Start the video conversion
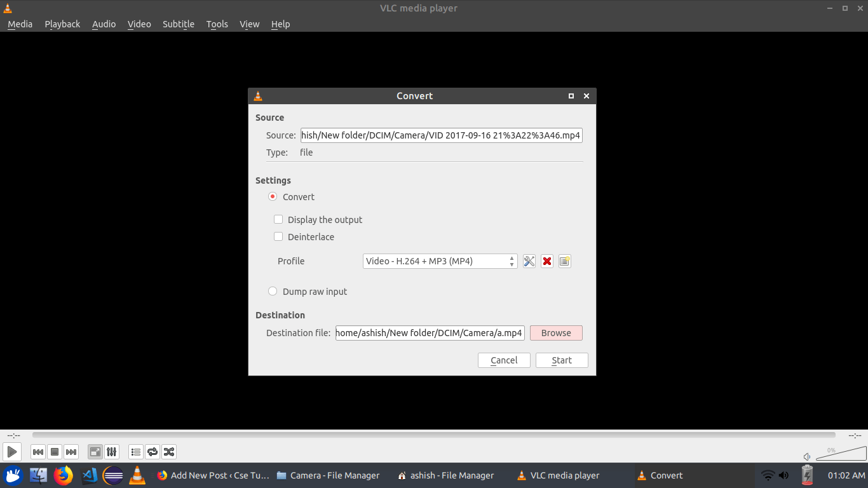This screenshot has width=868, height=488. click(x=561, y=360)
